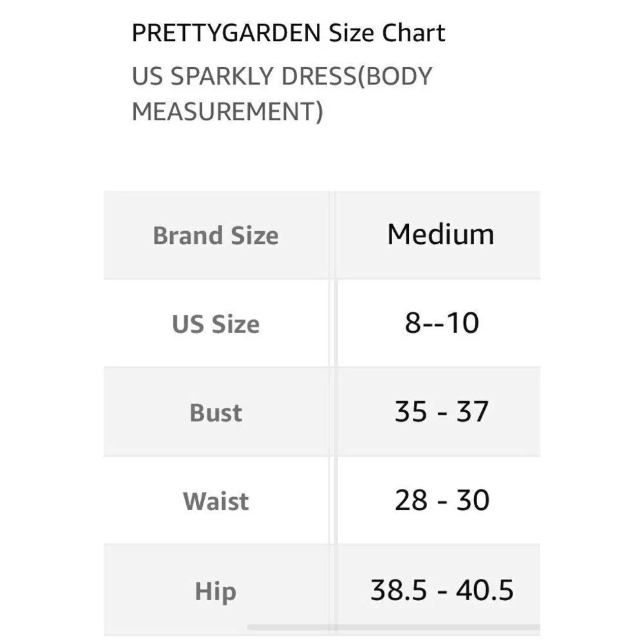
Task: Click the upper Waist value 30
Action: click(473, 501)
